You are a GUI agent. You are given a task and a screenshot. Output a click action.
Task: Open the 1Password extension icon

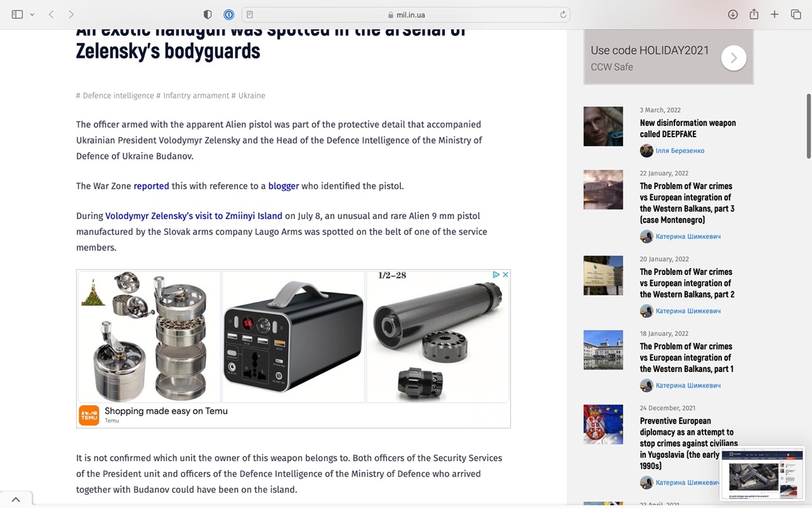(228, 15)
